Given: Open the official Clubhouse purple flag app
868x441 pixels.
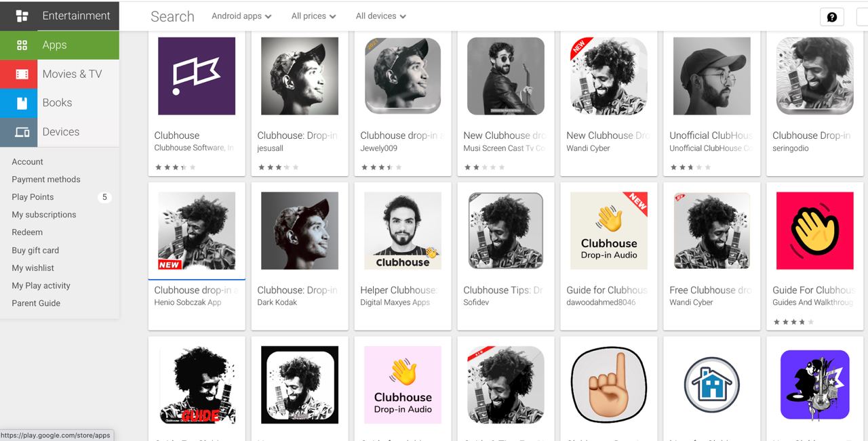Looking at the screenshot, I should (x=197, y=76).
